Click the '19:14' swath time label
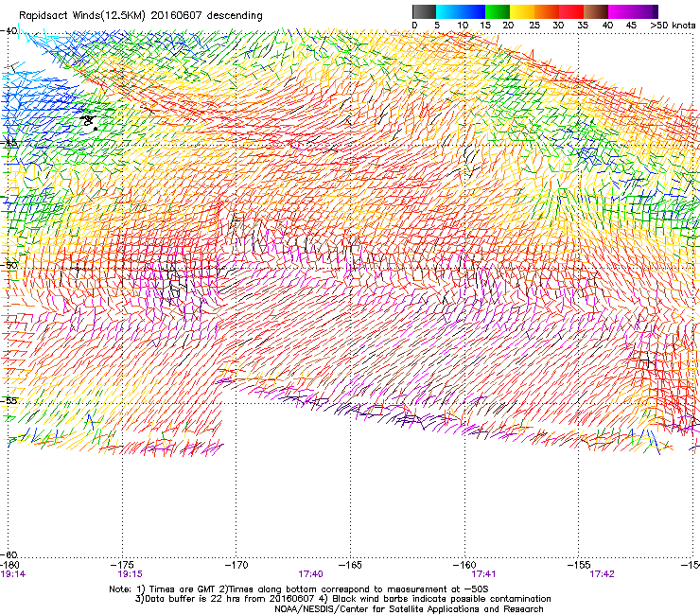700x615 pixels. coord(13,574)
